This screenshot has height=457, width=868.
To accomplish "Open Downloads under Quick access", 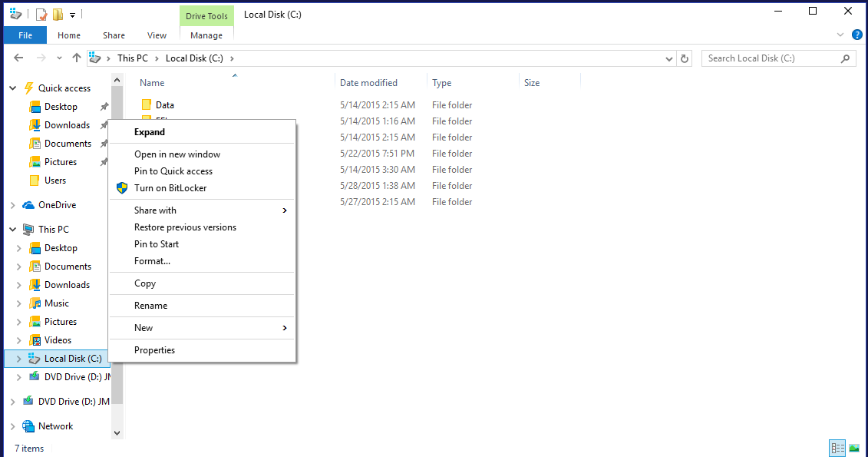I will [67, 125].
